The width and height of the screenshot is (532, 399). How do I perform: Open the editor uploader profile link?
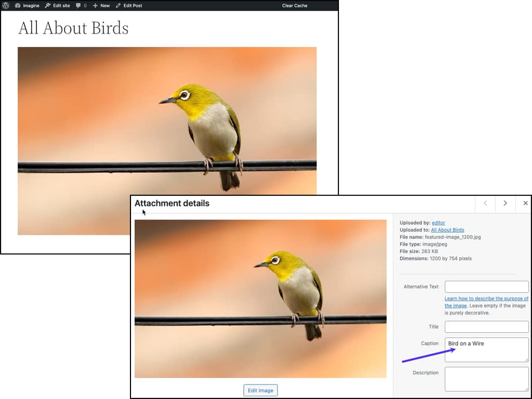[x=438, y=222]
